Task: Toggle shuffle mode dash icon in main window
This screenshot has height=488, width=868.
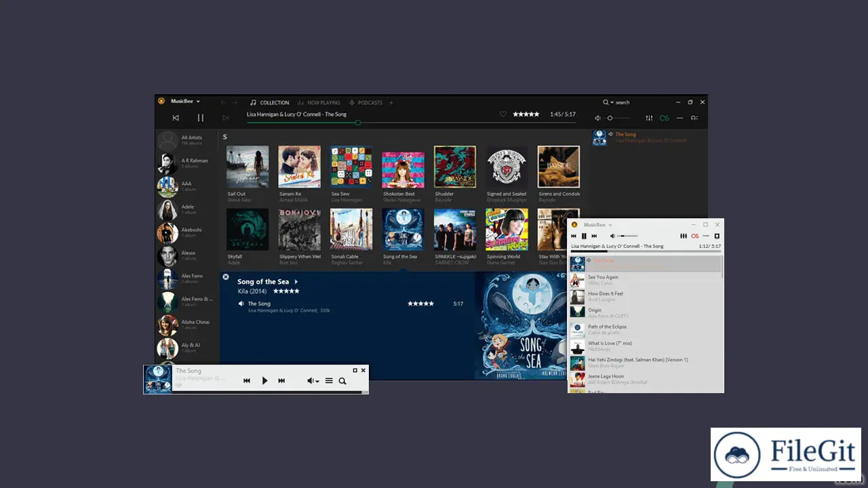Action: click(679, 118)
